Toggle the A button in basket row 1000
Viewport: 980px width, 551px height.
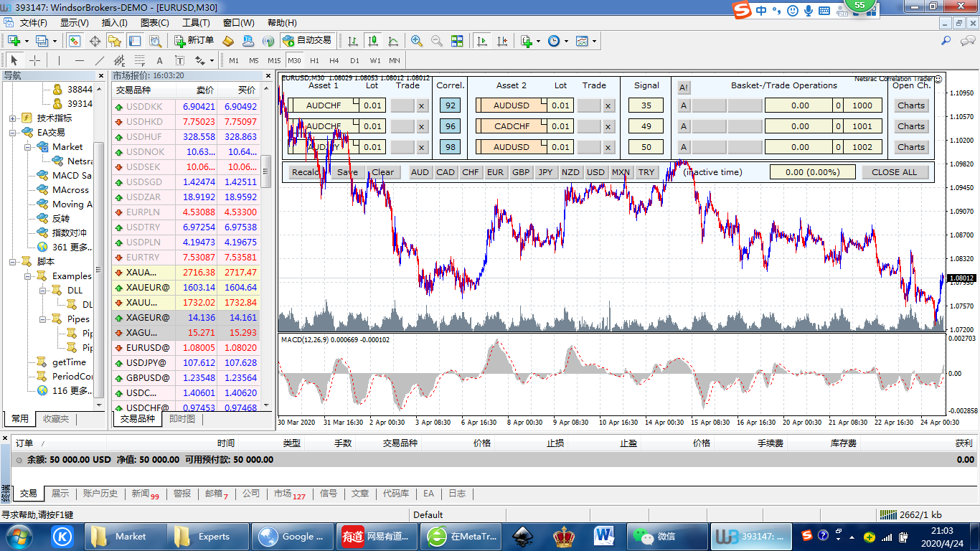coord(684,105)
